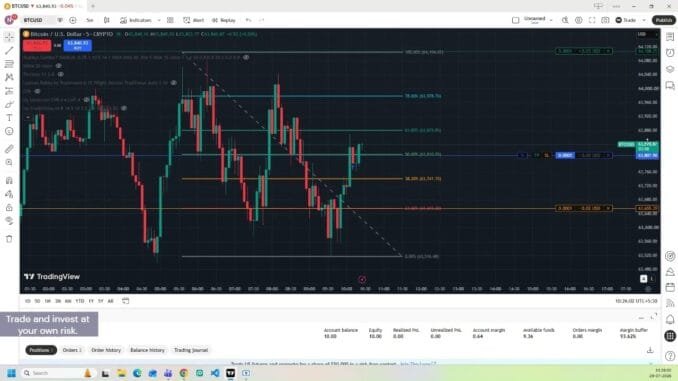
Task: Open the BTCUSD symbol search box
Action: coord(38,20)
